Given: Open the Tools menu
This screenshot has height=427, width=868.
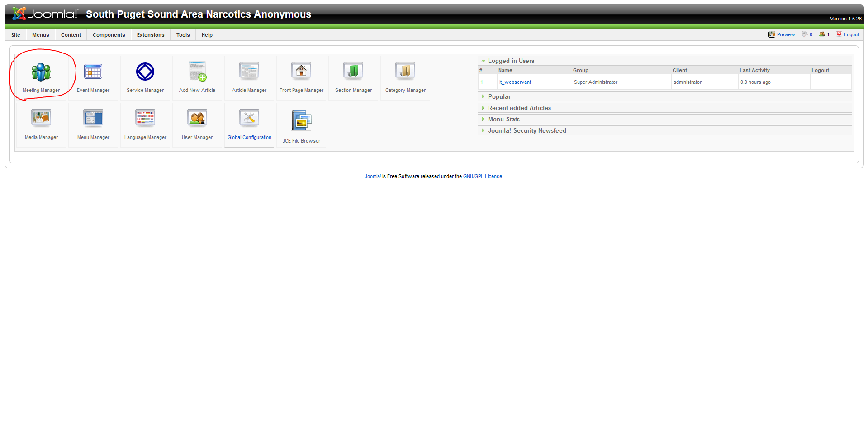Looking at the screenshot, I should pos(183,35).
